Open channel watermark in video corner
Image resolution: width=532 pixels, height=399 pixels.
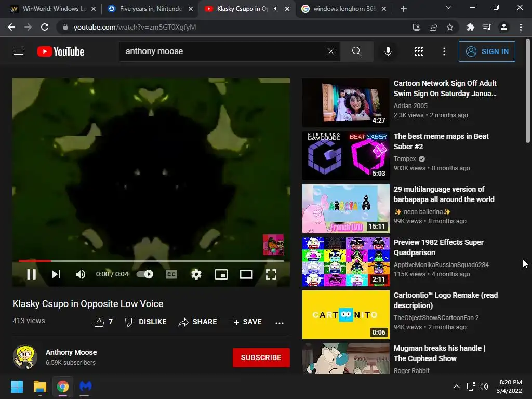tap(273, 245)
